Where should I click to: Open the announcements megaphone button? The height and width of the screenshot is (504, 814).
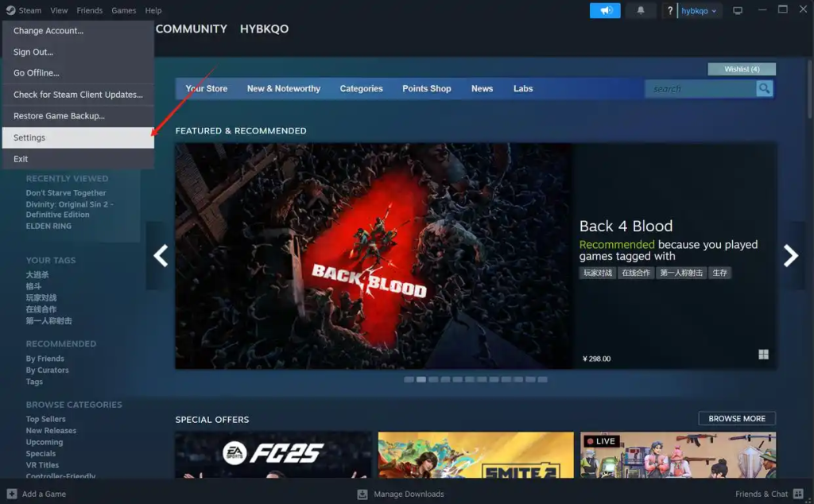point(605,10)
